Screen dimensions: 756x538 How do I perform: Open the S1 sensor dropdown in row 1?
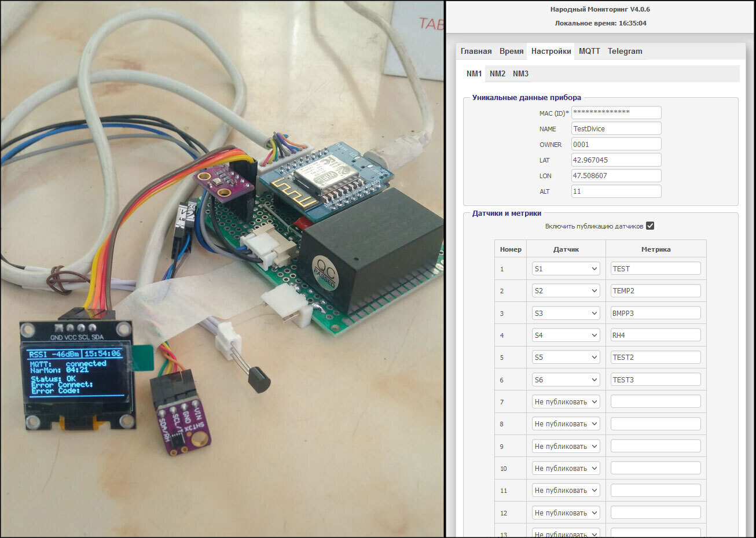pyautogui.click(x=566, y=268)
